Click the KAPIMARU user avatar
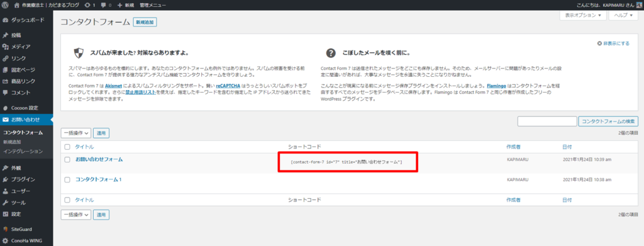The image size is (644, 246). pyautogui.click(x=639, y=5)
